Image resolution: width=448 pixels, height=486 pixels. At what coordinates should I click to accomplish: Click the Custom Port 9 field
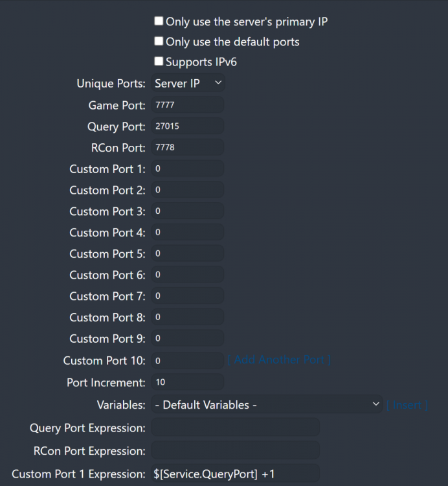tap(188, 338)
